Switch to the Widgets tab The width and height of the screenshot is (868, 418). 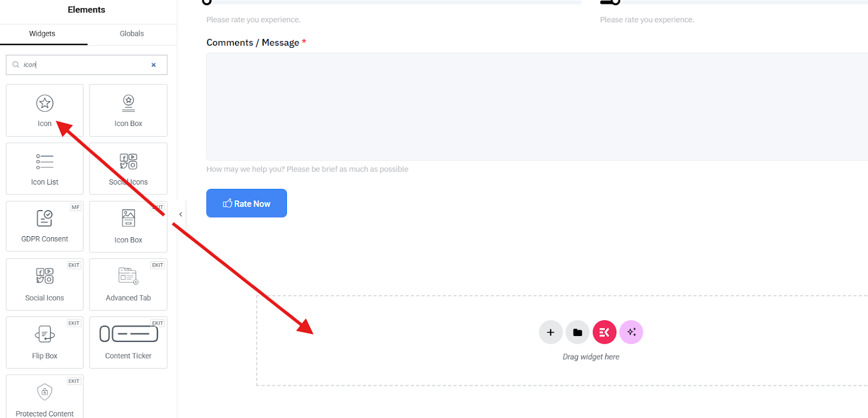(x=42, y=34)
